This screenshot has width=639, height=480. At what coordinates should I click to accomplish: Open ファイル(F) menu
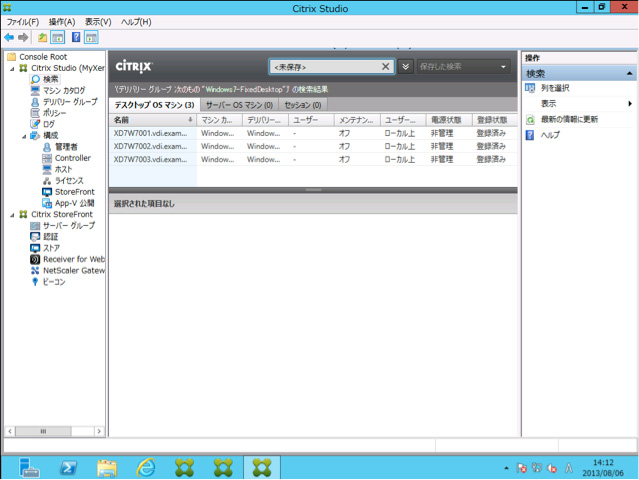(x=23, y=22)
